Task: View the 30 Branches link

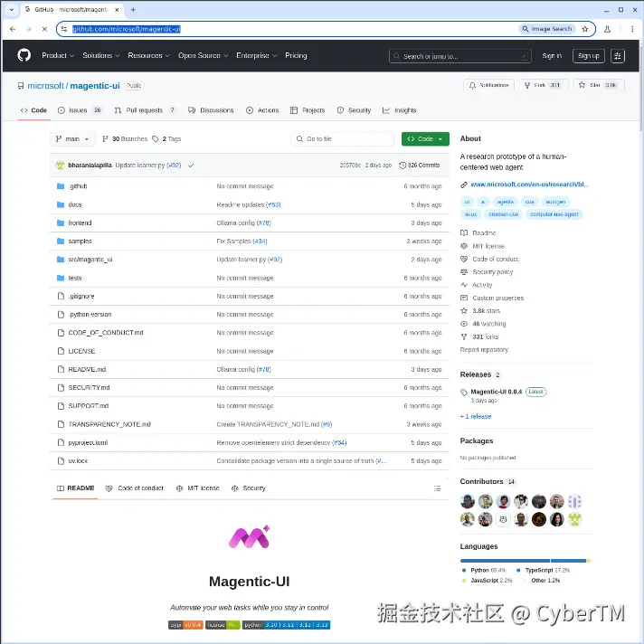Action: (125, 138)
